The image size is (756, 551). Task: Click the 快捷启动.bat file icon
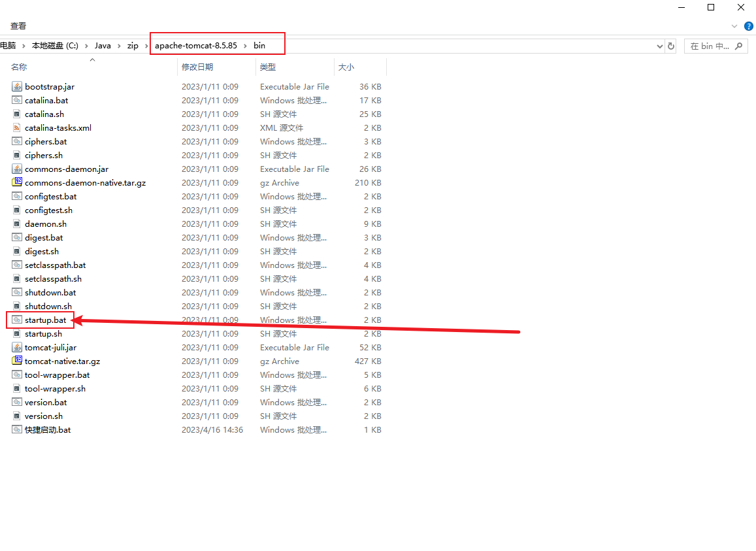17,430
